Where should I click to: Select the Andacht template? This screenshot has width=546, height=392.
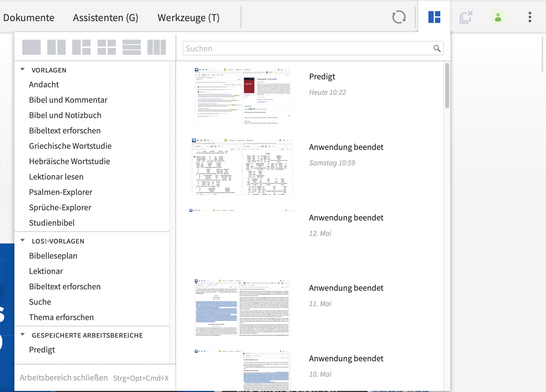pos(44,84)
